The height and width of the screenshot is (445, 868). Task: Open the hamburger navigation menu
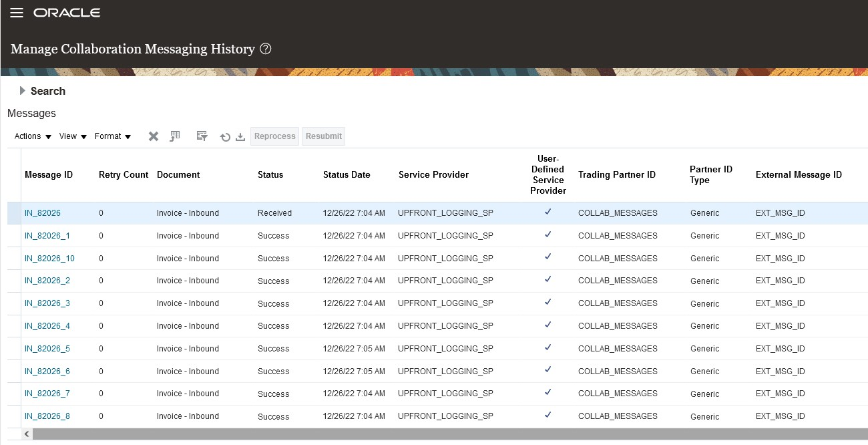(17, 13)
